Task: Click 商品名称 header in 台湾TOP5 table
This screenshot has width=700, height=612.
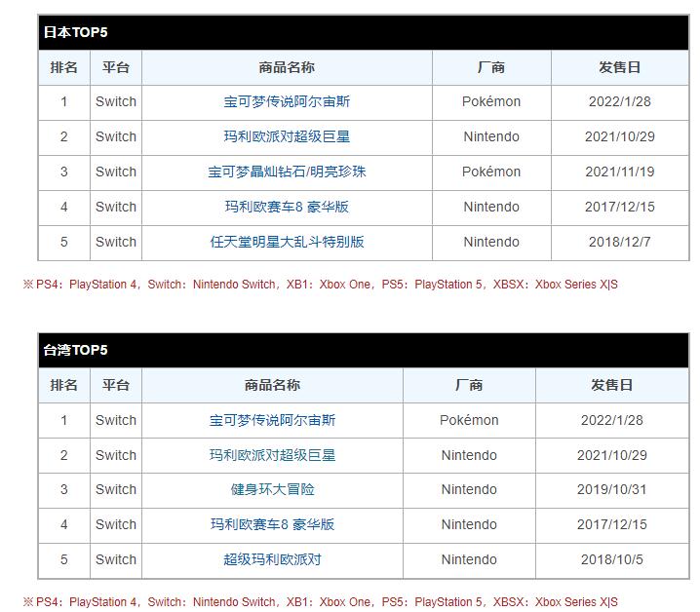Action: 272,385
